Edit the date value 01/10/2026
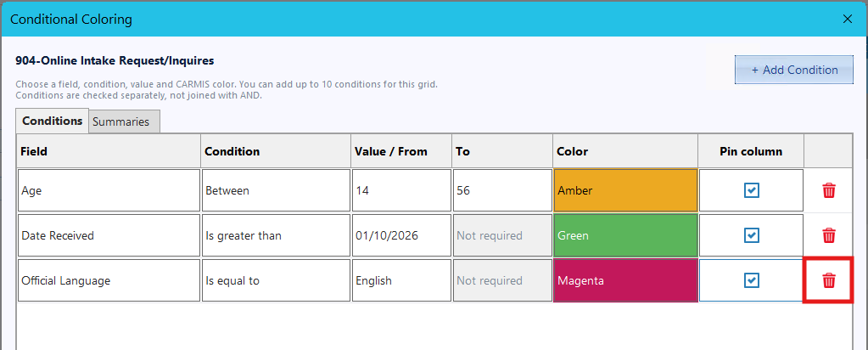The width and height of the screenshot is (868, 350). 401,235
